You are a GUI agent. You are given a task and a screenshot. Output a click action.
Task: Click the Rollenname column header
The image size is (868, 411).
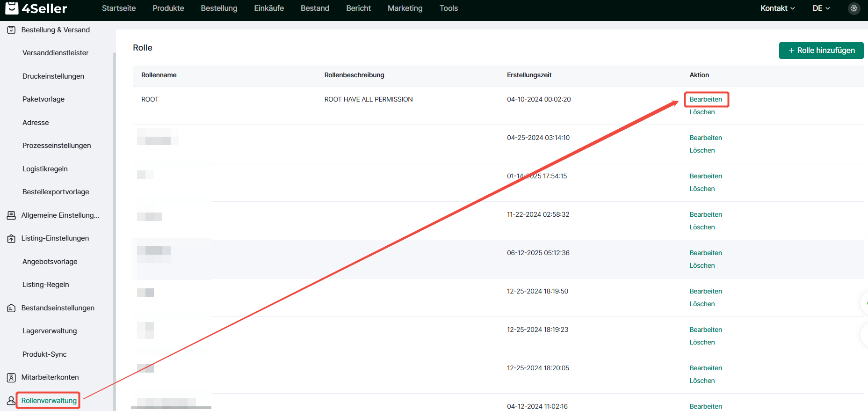[159, 75]
